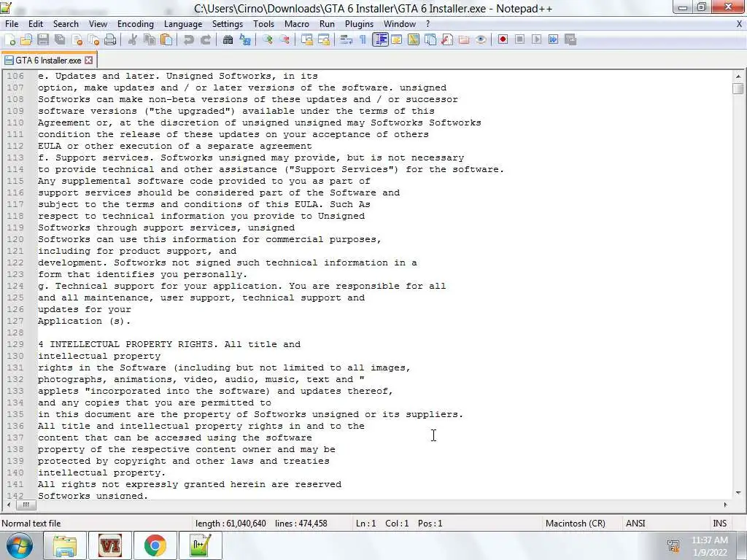747x560 pixels.
Task: Open the Document List panel icon
Action: [x=430, y=40]
